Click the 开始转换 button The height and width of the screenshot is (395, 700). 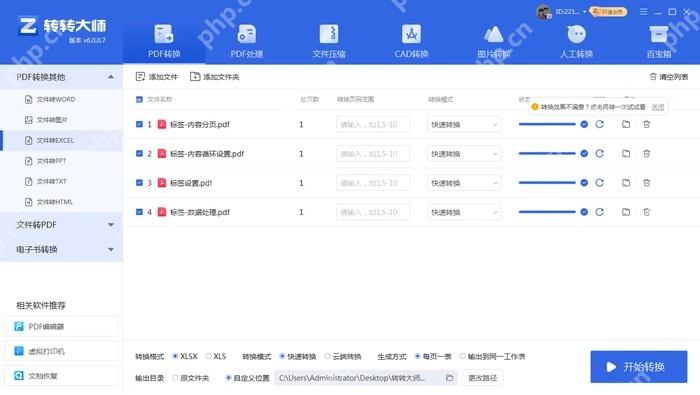639,367
